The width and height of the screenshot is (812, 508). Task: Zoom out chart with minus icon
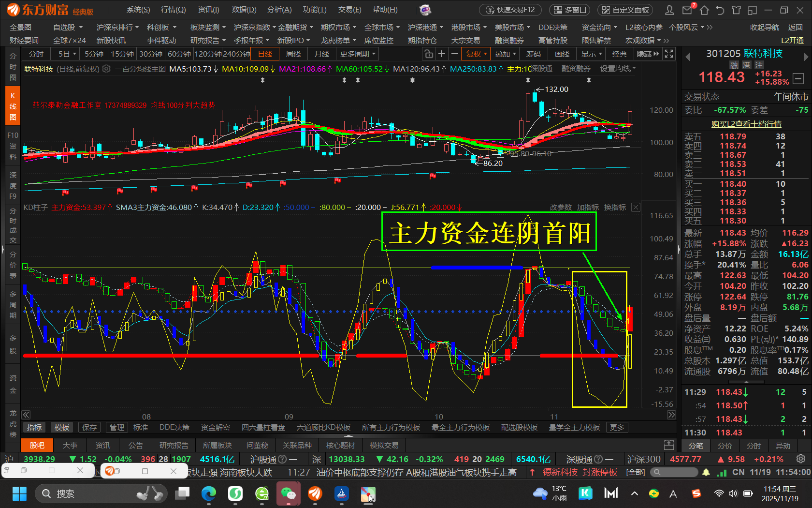[x=454, y=54]
